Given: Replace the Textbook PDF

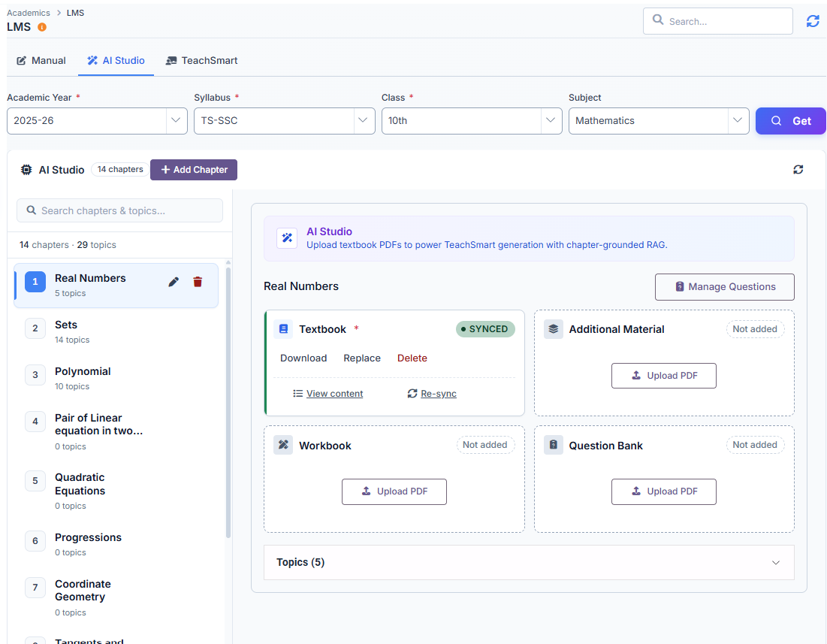Looking at the screenshot, I should pyautogui.click(x=362, y=358).
